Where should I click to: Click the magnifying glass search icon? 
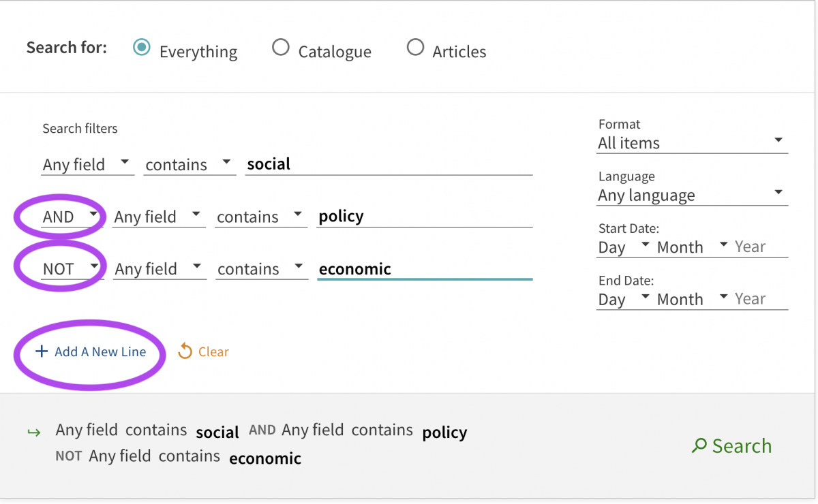click(699, 446)
